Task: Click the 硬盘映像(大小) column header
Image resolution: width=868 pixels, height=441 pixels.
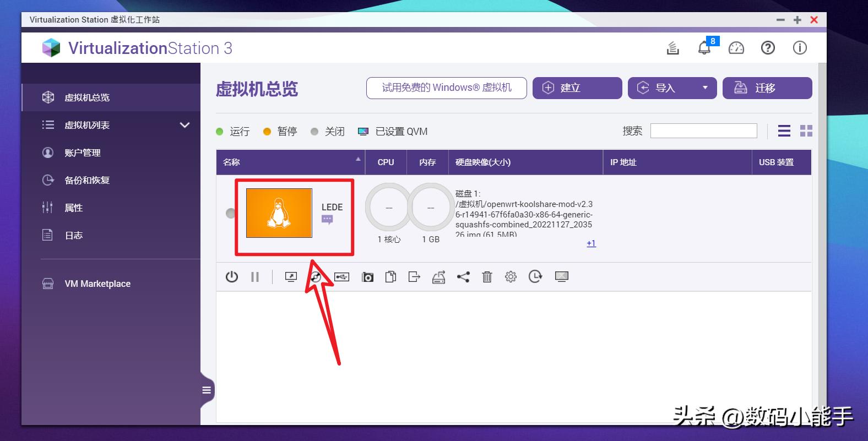Action: (526, 162)
